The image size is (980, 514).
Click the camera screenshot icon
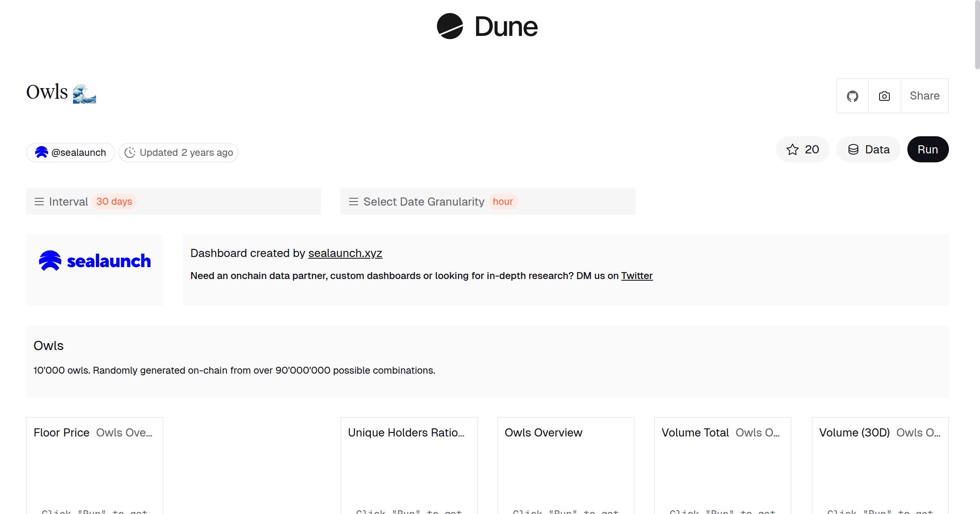click(884, 96)
